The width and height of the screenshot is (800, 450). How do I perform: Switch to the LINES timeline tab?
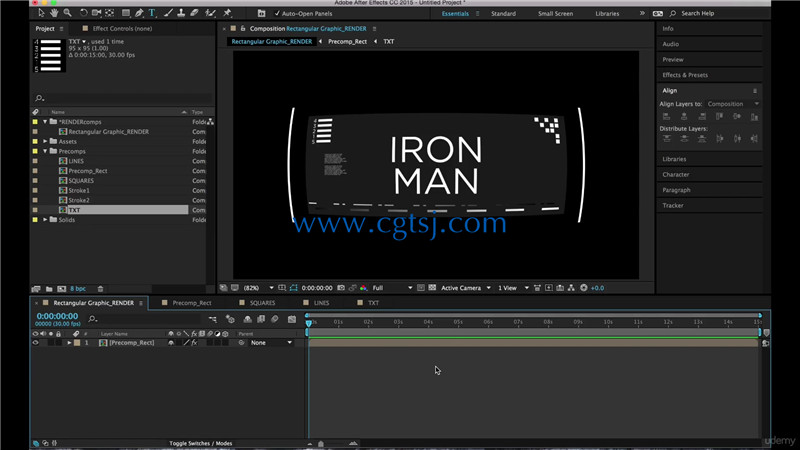(x=321, y=303)
